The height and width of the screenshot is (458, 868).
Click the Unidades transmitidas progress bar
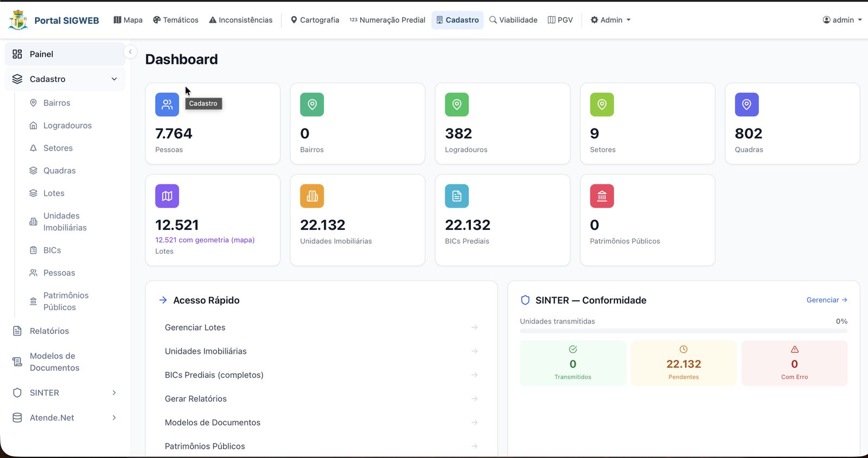[684, 331]
